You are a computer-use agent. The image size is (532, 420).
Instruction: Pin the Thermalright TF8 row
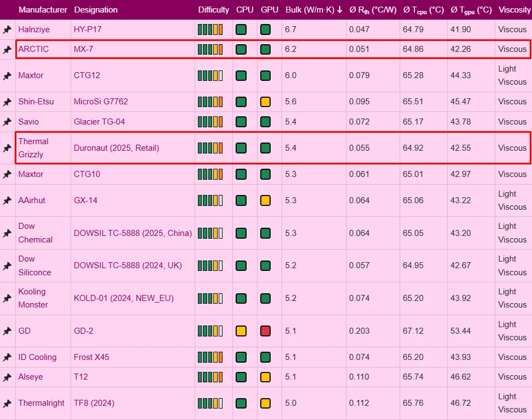pos(7,403)
